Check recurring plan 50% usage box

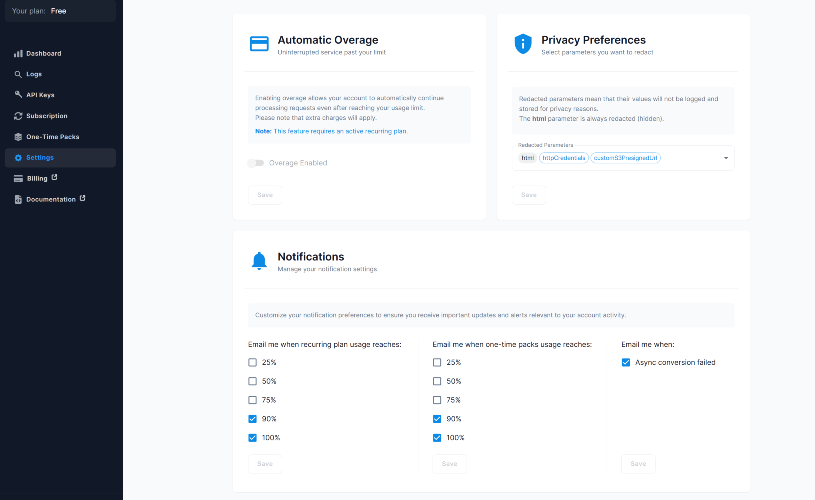pyautogui.click(x=253, y=381)
